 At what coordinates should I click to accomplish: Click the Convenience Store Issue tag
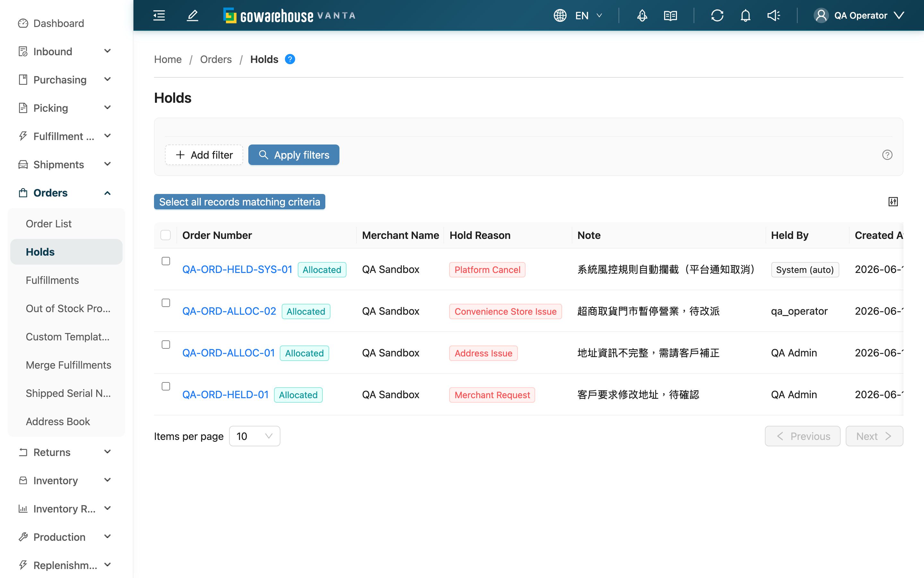coord(506,311)
